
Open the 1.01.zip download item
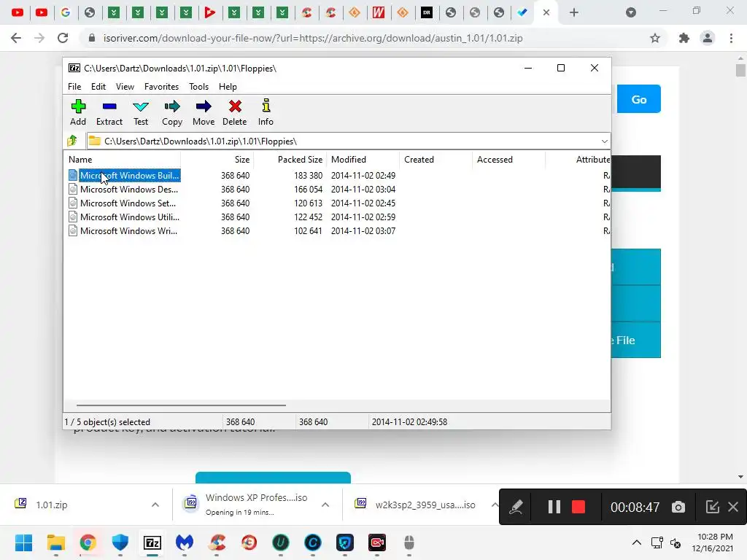pyautogui.click(x=52, y=505)
